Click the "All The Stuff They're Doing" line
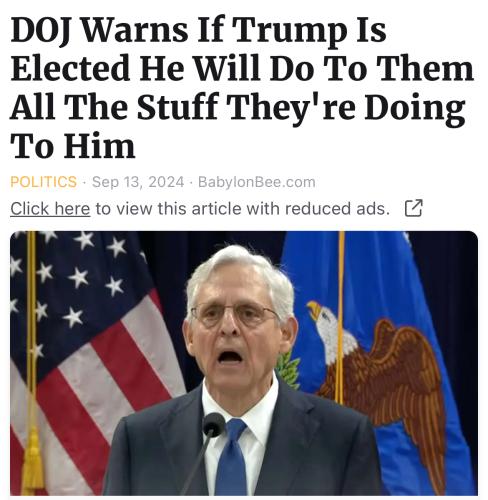 (238, 108)
